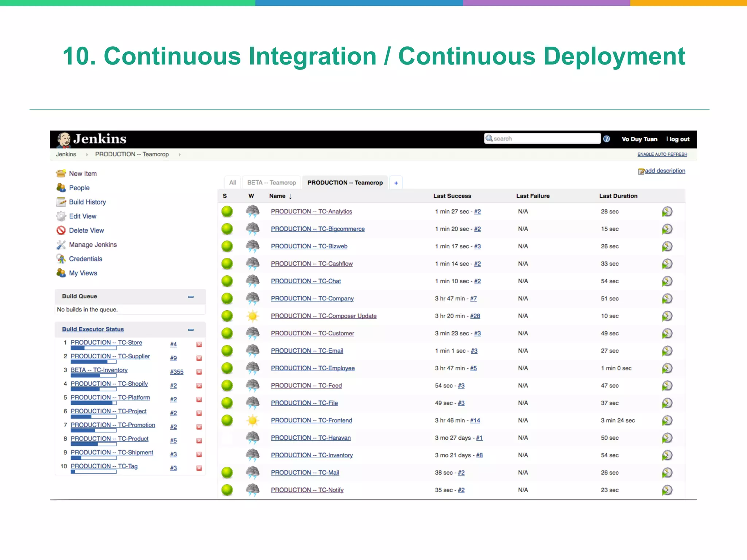Sort by Last Duration column header
The image size is (747, 560).
pos(618,196)
